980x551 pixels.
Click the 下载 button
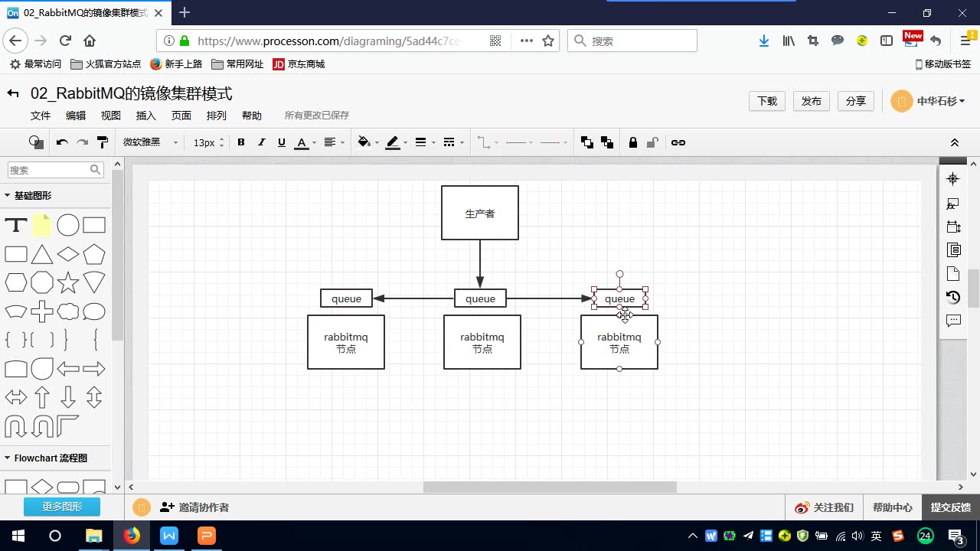(767, 101)
